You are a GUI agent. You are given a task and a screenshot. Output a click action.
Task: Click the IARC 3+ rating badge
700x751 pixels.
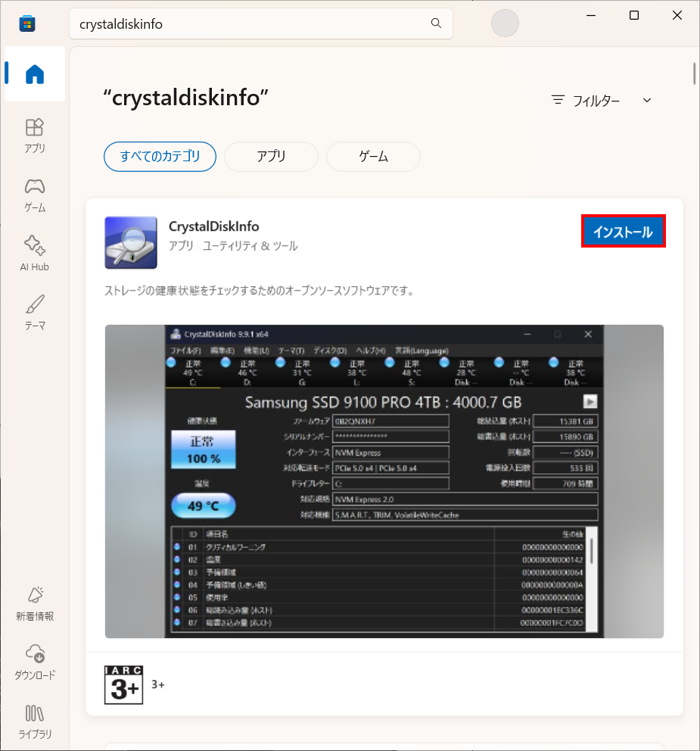(x=123, y=685)
